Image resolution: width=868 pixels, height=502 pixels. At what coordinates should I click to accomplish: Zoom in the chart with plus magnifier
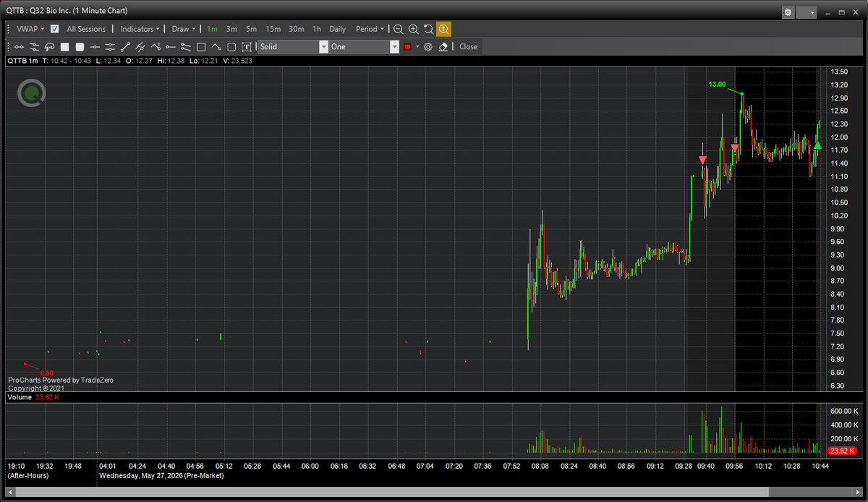(x=414, y=29)
